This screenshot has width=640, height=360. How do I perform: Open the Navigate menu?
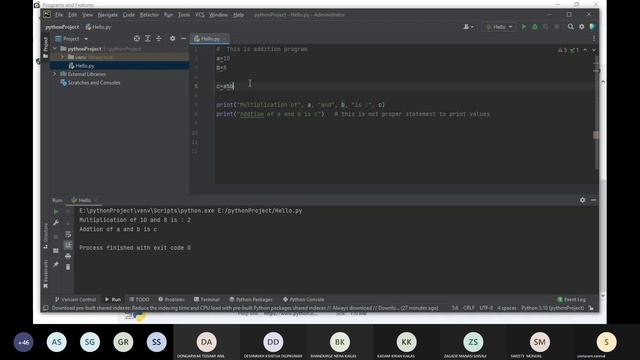(x=108, y=15)
